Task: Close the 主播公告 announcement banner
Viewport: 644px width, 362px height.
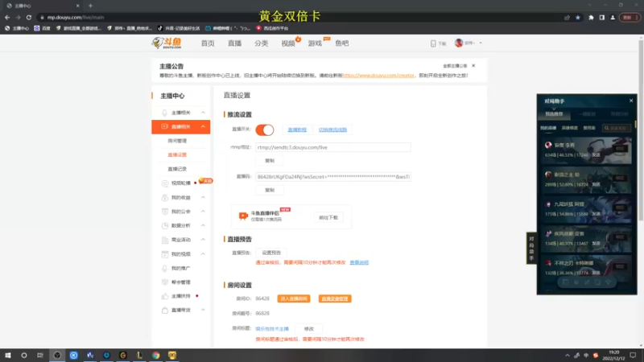Action: tap(473, 66)
